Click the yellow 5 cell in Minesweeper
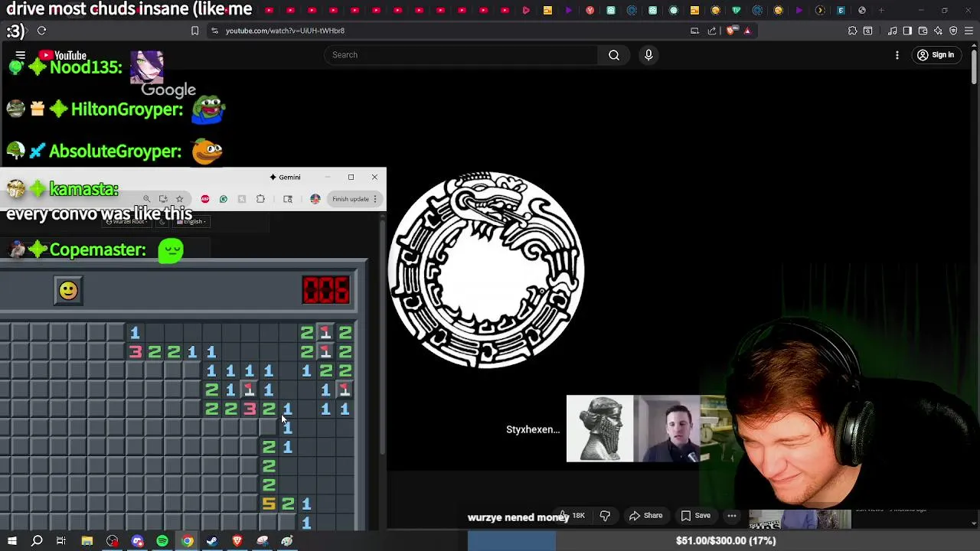Viewport: 980px width, 551px height. pyautogui.click(x=269, y=504)
